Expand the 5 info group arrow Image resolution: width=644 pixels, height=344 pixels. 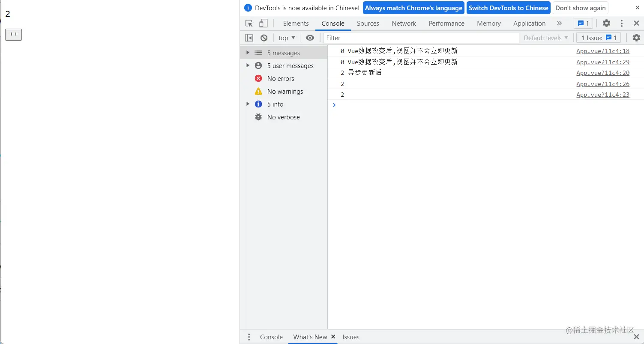(x=248, y=104)
